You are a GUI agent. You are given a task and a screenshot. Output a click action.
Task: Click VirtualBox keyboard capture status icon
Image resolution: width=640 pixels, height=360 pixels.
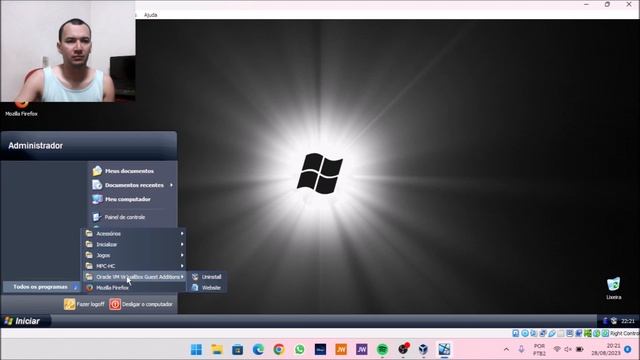(605, 333)
